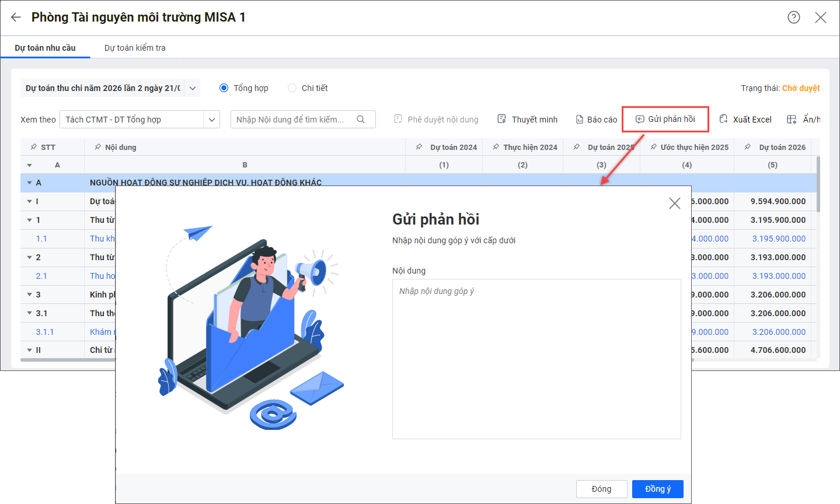Collapse row II Chi từ
Viewport: 840px width, 504px height.
(29, 351)
